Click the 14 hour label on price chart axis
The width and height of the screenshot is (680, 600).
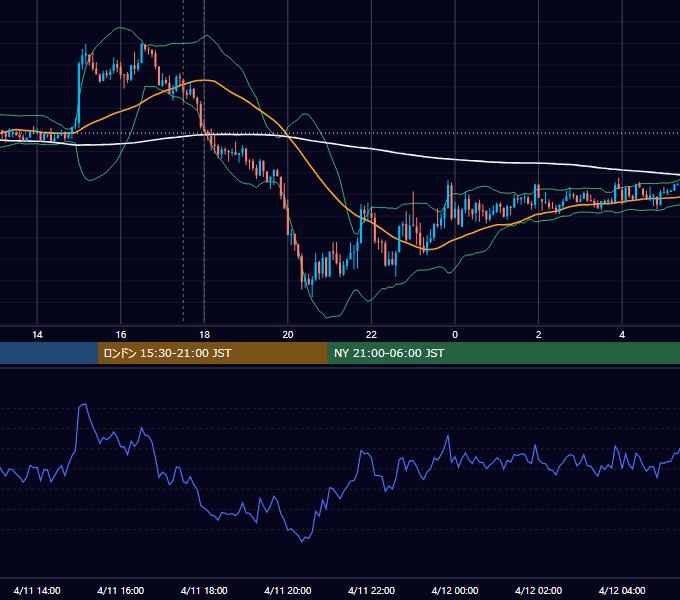point(37,335)
